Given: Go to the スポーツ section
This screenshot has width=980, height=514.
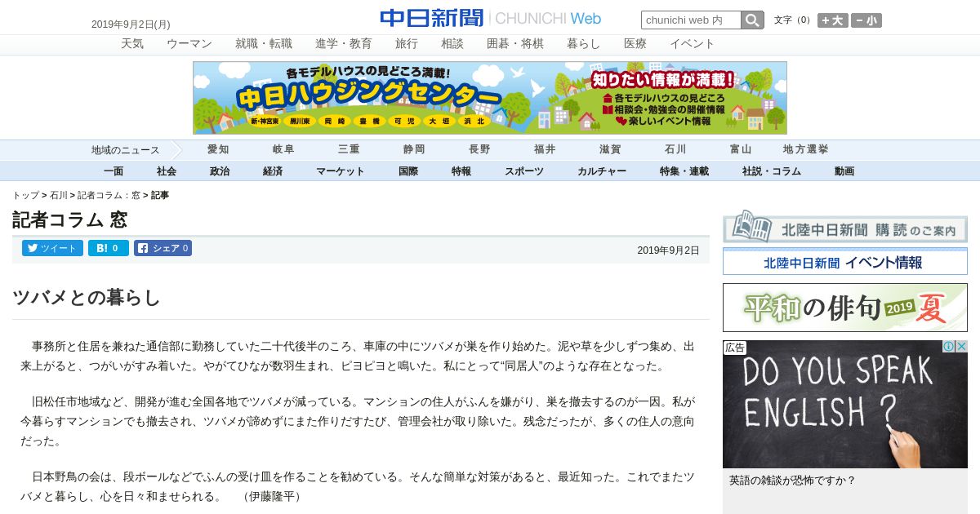Looking at the screenshot, I should (x=524, y=171).
